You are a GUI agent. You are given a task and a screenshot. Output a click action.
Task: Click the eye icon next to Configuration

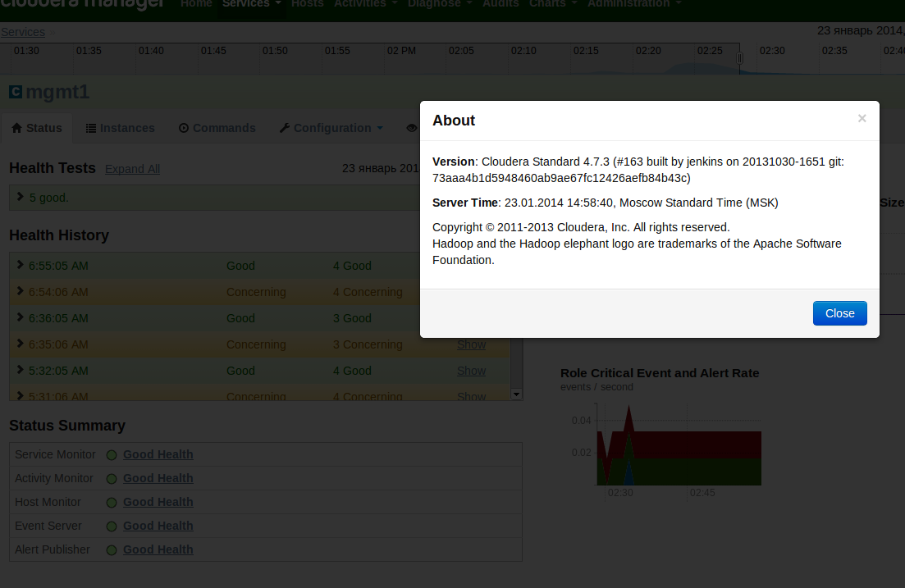pyautogui.click(x=412, y=128)
